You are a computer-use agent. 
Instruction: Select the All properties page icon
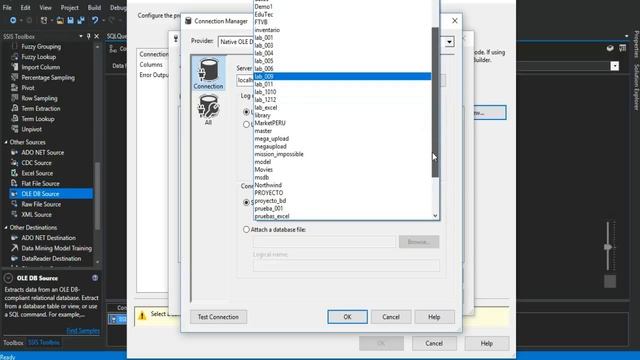pos(208,109)
